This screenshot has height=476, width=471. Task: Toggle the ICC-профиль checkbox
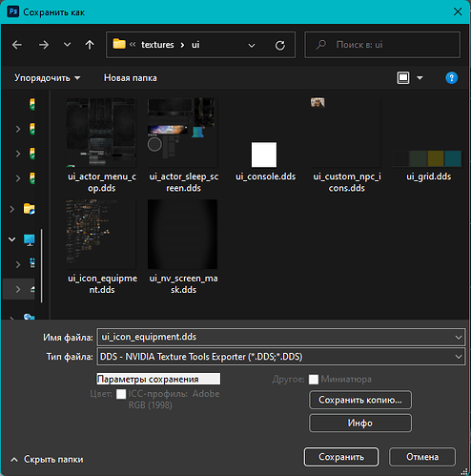pos(121,394)
